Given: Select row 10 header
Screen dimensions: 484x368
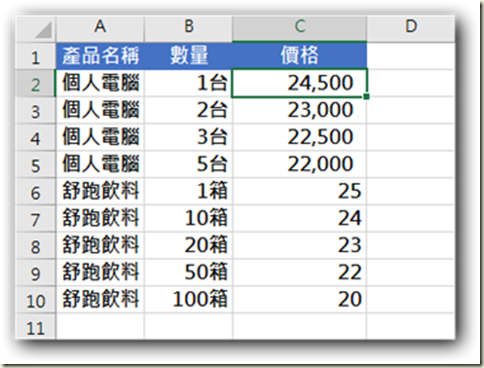Looking at the screenshot, I should pos(36,300).
